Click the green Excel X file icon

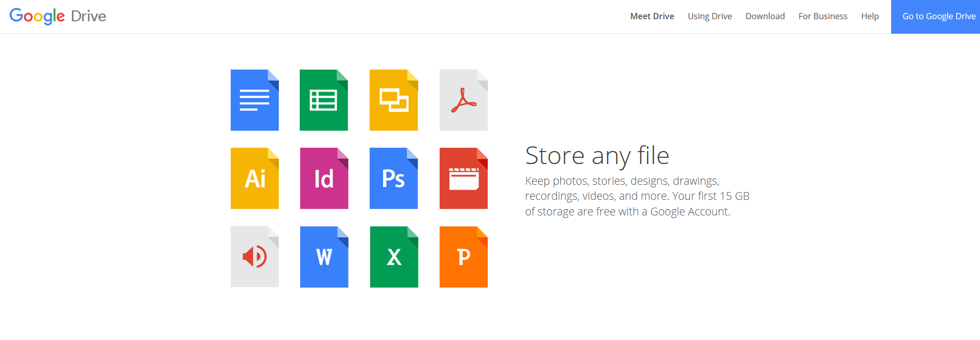[394, 256]
